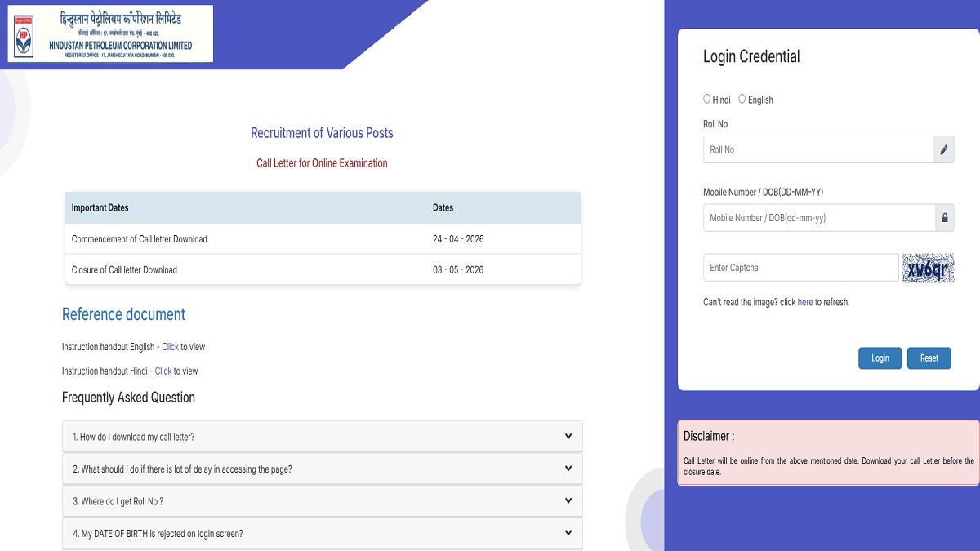Screen dimensions: 980x551
Task: Open the Instruction handout English link
Action: click(170, 347)
